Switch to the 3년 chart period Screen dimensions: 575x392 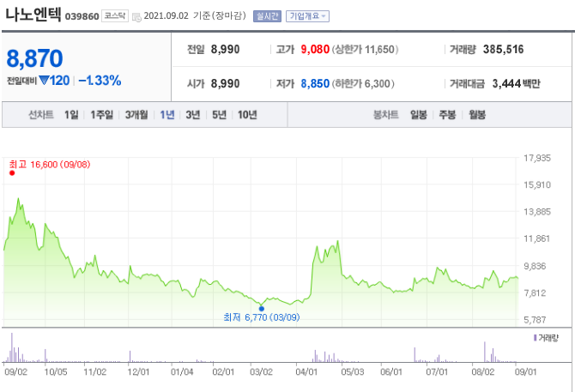click(192, 115)
